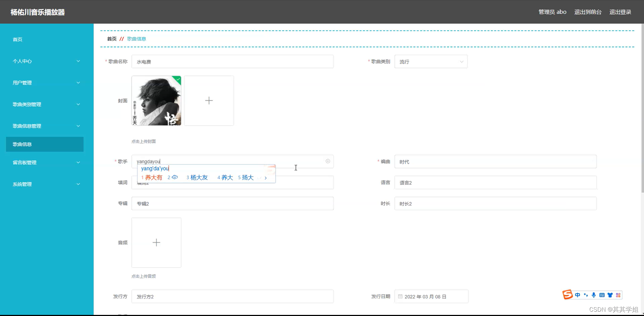Focus the 发行方 input field
This screenshot has width=644, height=316.
tap(232, 297)
